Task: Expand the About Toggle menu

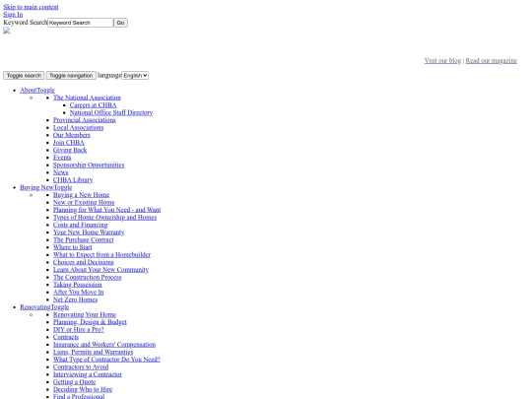Action: (x=37, y=90)
